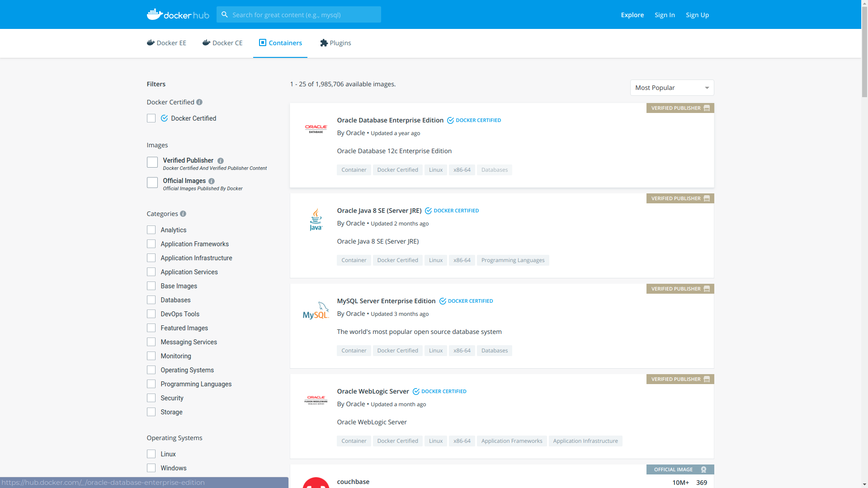Click the search magnifier icon
This screenshot has height=488, width=868.
click(225, 14)
